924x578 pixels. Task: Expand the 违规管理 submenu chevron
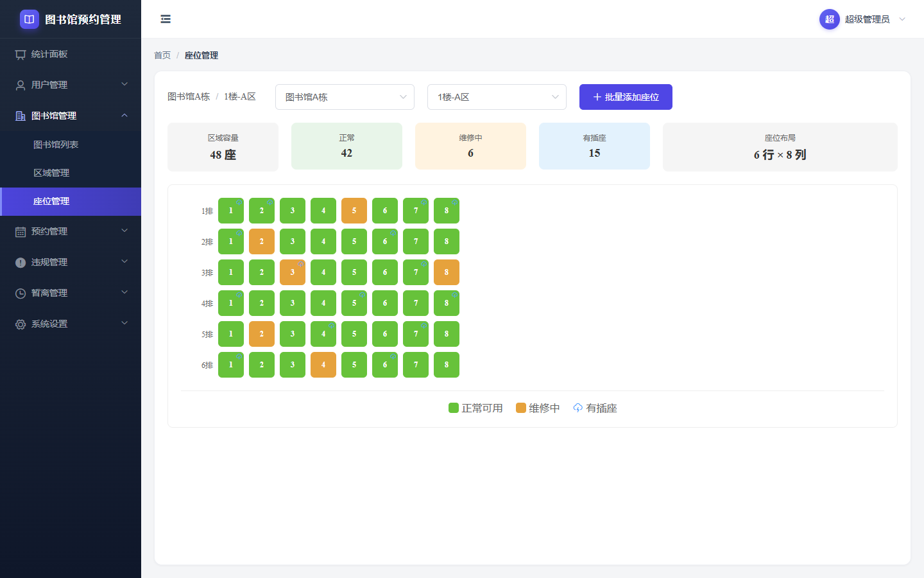point(124,261)
